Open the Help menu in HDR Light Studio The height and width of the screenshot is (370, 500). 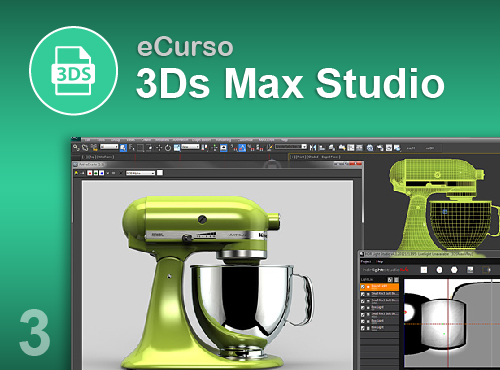pos(379,261)
